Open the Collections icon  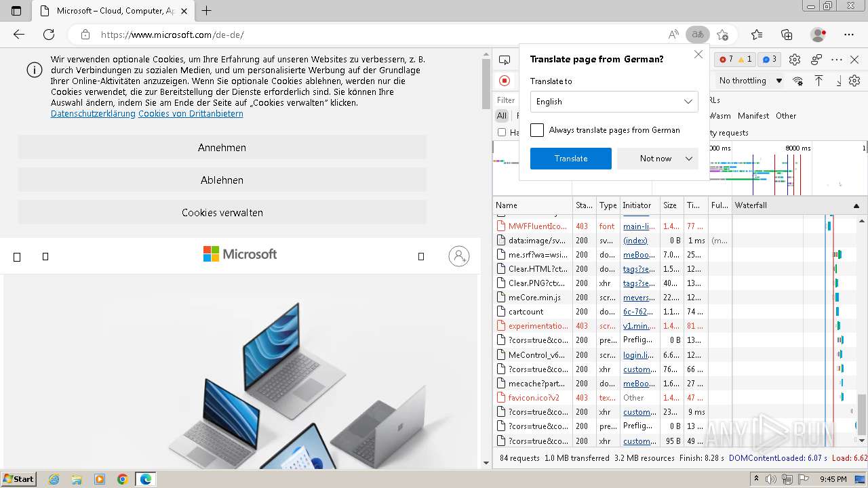[787, 35]
